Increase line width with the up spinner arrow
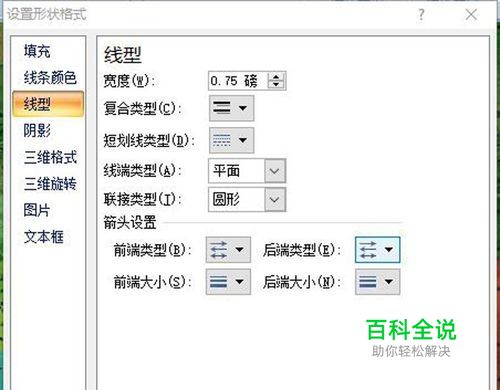Viewport: 500px width, 390px height. [x=276, y=77]
